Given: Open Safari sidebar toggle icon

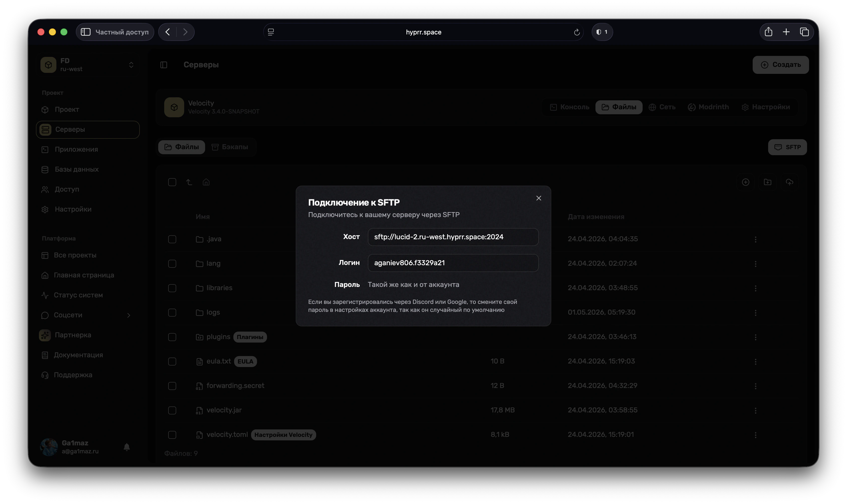Looking at the screenshot, I should tap(86, 32).
